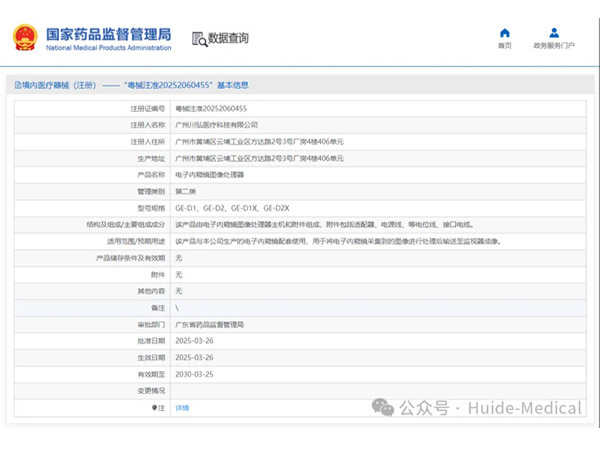Screen dimensions: 600x450
Task: Click registration number value 粤械注准20252060455
Action: (x=211, y=108)
